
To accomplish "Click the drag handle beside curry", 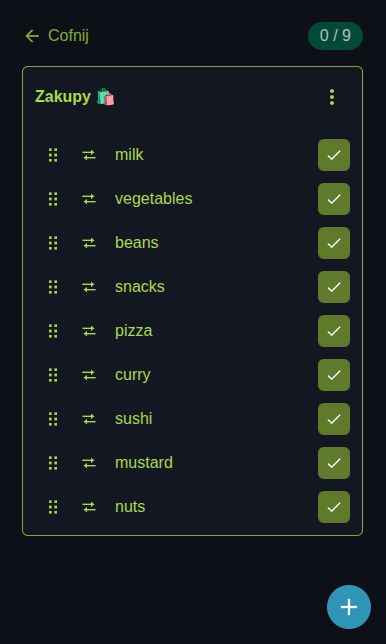I will click(x=53, y=375).
